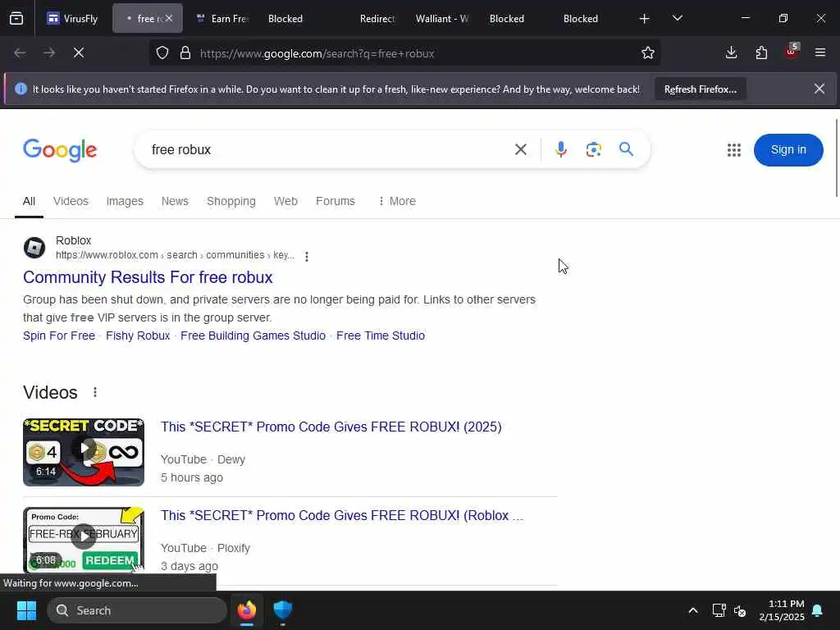
Task: Open the clock and date flyout
Action: click(782, 610)
